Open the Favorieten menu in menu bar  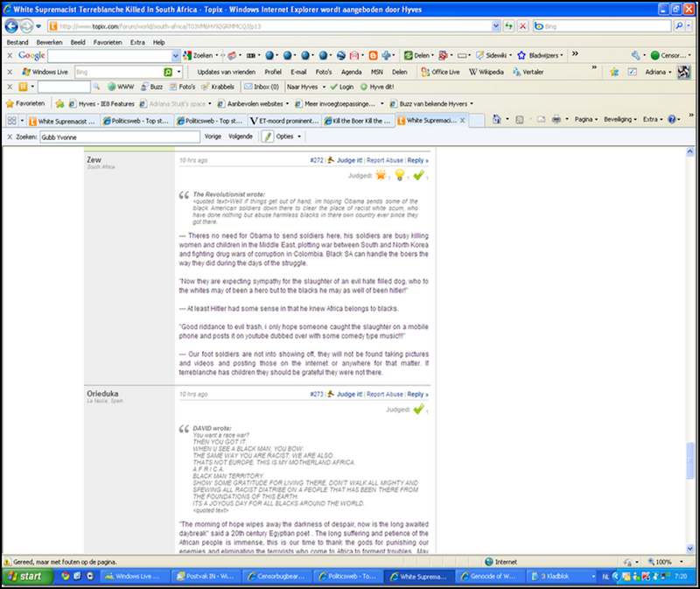(108, 42)
